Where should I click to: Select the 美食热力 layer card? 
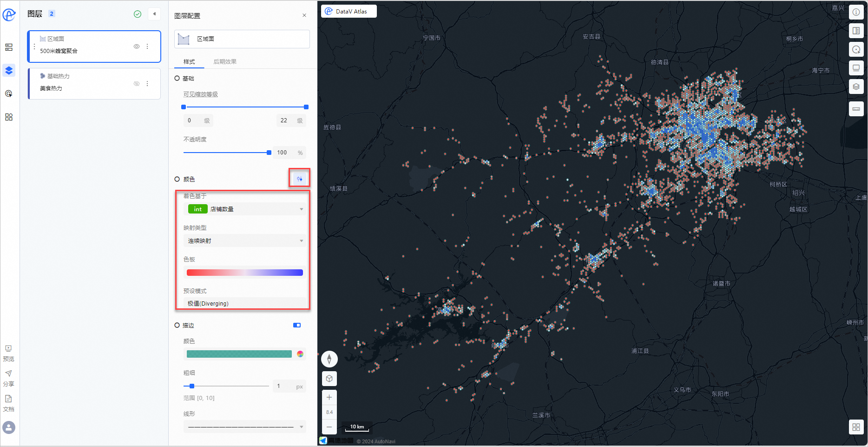[94, 84]
